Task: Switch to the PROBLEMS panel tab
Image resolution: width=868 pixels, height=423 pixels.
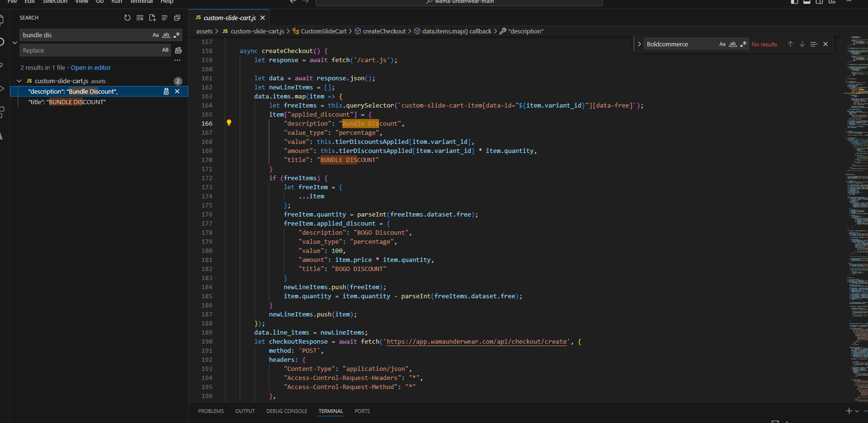Action: click(211, 411)
